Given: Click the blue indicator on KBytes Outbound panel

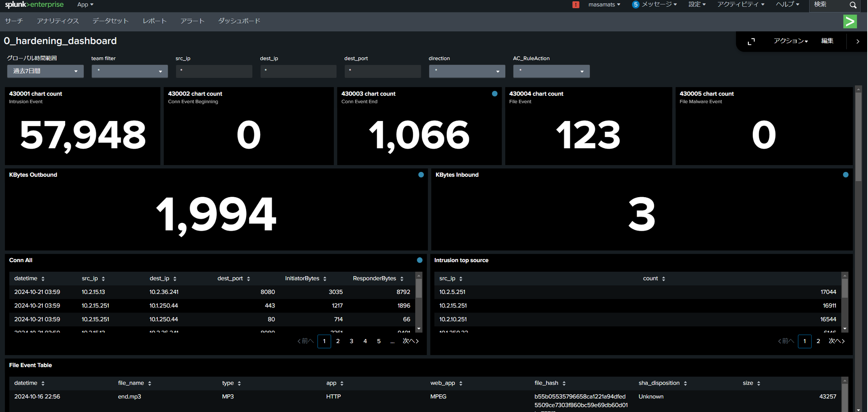Looking at the screenshot, I should pos(421,175).
